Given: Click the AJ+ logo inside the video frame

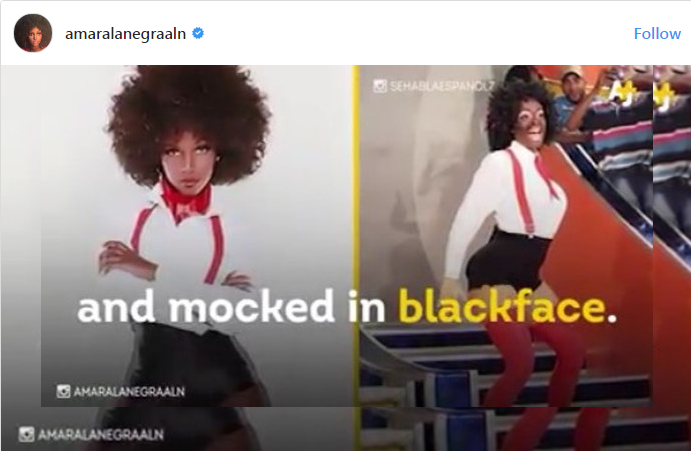Looking at the screenshot, I should (624, 94).
